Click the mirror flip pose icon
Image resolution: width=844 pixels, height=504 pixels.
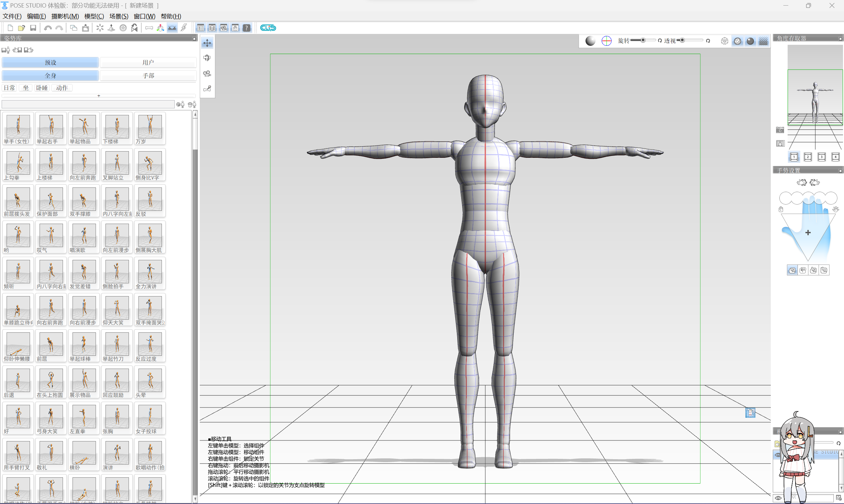coord(135,28)
